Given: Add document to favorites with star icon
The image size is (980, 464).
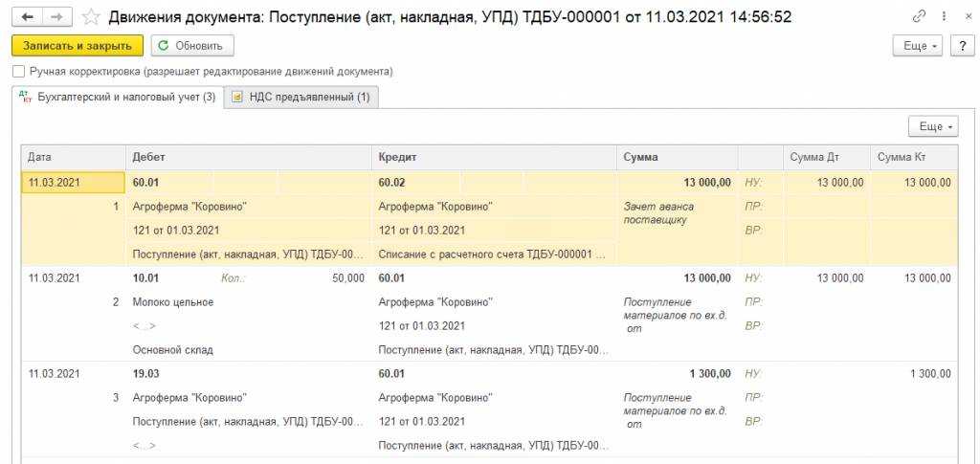Looking at the screenshot, I should tap(91, 17).
